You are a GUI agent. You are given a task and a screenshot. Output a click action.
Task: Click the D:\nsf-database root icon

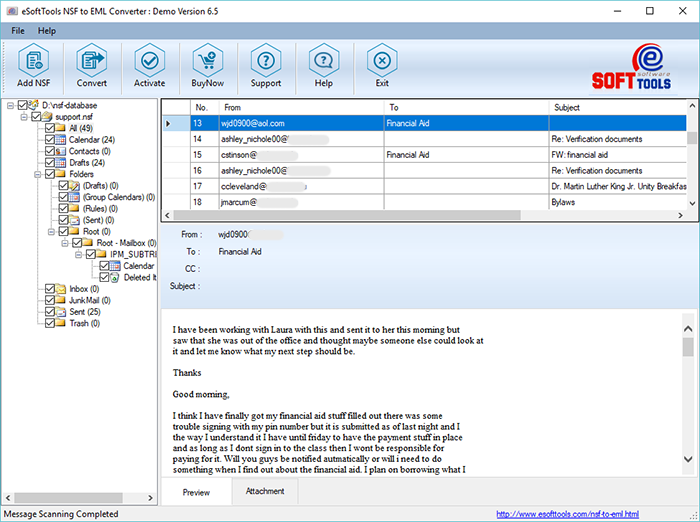33,105
